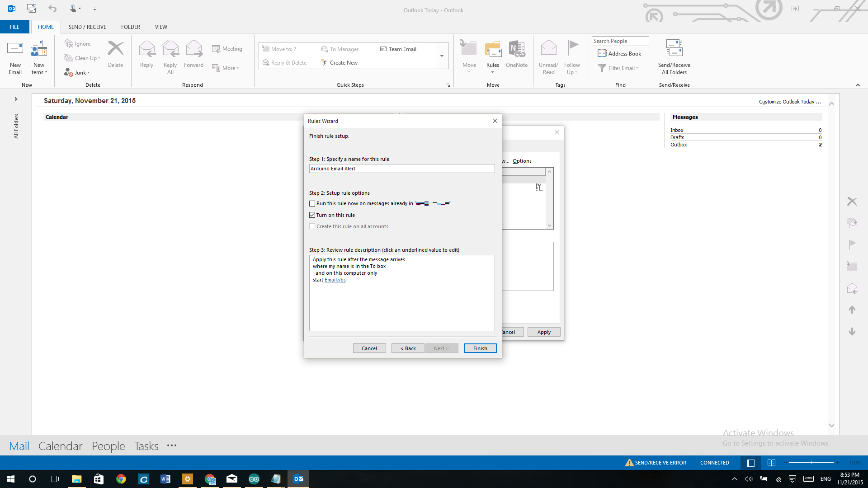This screenshot has height=488, width=868.
Task: Click the Back button
Action: [408, 348]
